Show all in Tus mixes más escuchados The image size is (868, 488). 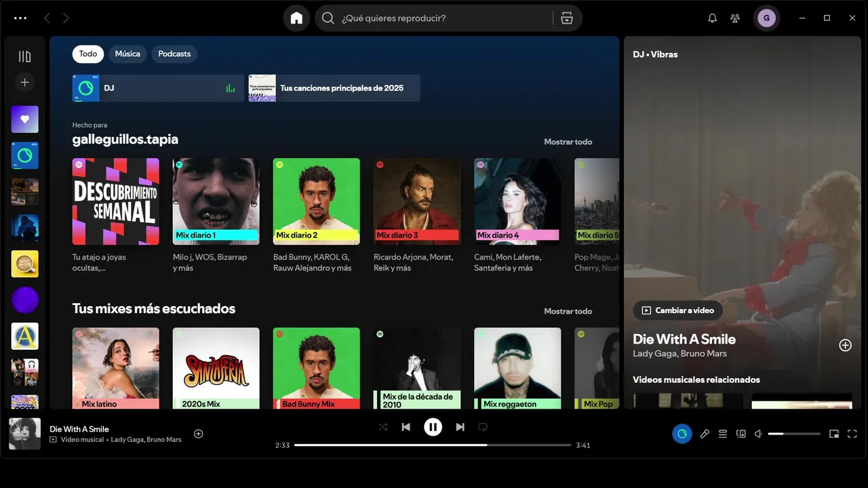coord(568,311)
